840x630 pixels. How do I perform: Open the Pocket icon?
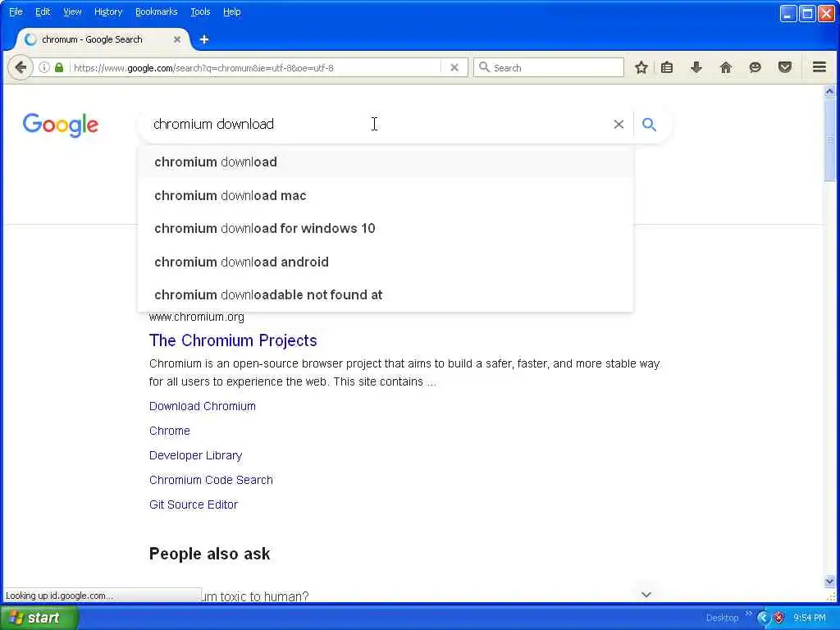(x=785, y=67)
